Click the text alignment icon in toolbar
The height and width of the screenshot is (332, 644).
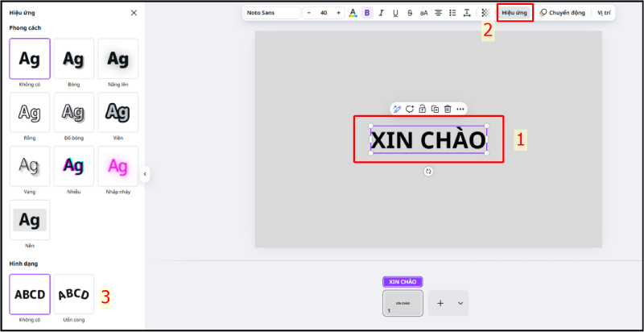439,13
